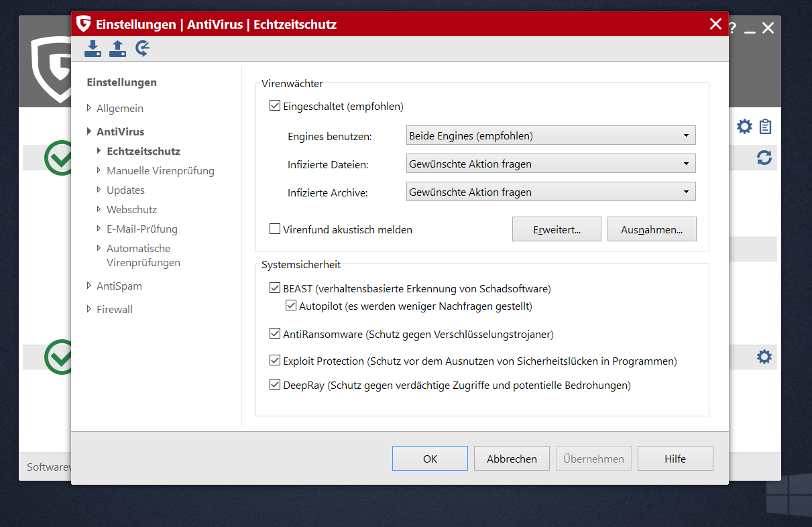Select Updates in settings tree
Screen dimensions: 812x527
[x=125, y=190]
